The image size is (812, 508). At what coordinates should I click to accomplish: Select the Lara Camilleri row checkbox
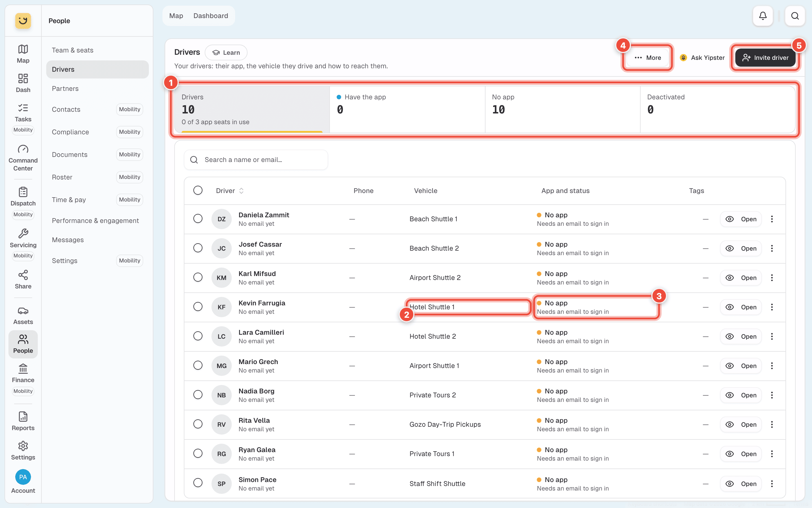point(198,336)
